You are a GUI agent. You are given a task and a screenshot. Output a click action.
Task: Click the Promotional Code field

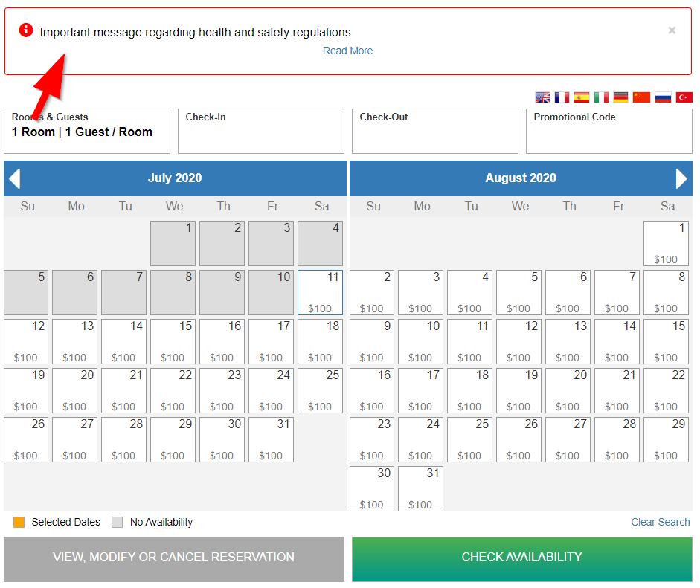(609, 131)
